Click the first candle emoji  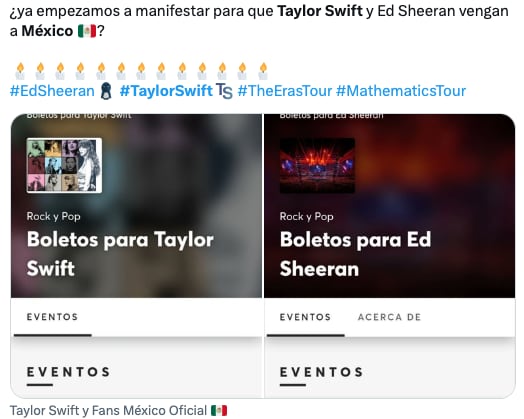tap(20, 71)
